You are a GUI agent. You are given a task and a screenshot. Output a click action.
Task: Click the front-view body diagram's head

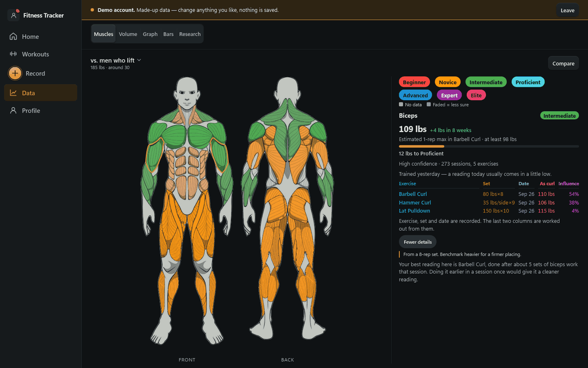[x=187, y=93]
